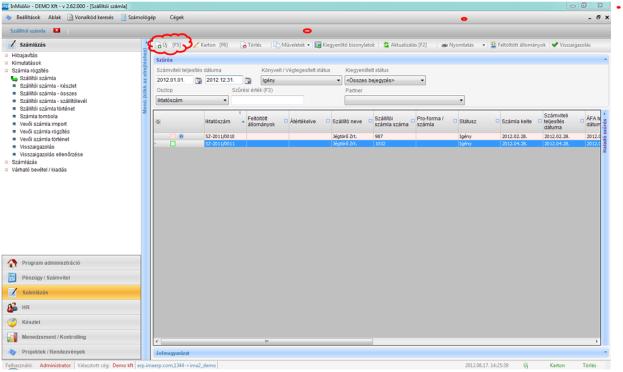Click the green Visszaigazolás checkmark icon
Viewport: 623px width, 372px height.
point(555,45)
